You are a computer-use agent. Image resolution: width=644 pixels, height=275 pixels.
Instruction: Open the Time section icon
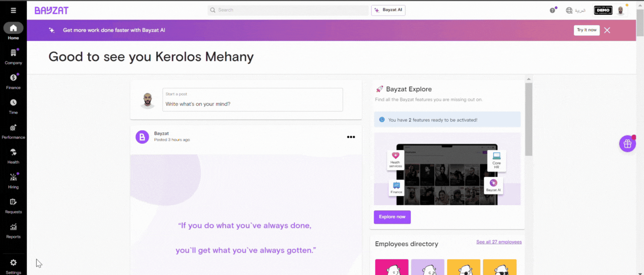pyautogui.click(x=13, y=102)
